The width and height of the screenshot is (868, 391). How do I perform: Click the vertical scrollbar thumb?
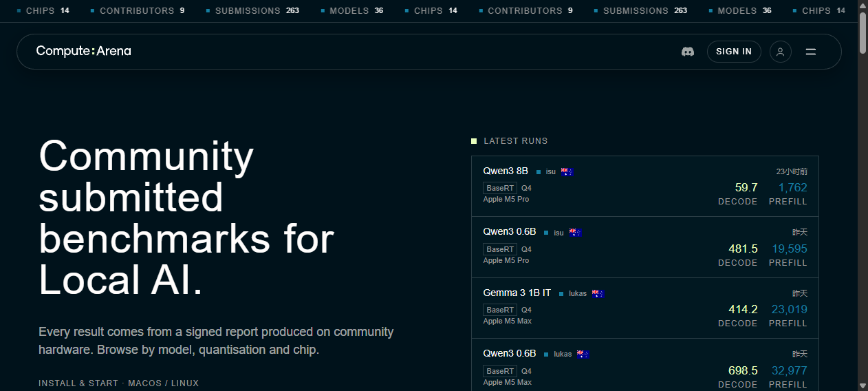click(x=862, y=32)
